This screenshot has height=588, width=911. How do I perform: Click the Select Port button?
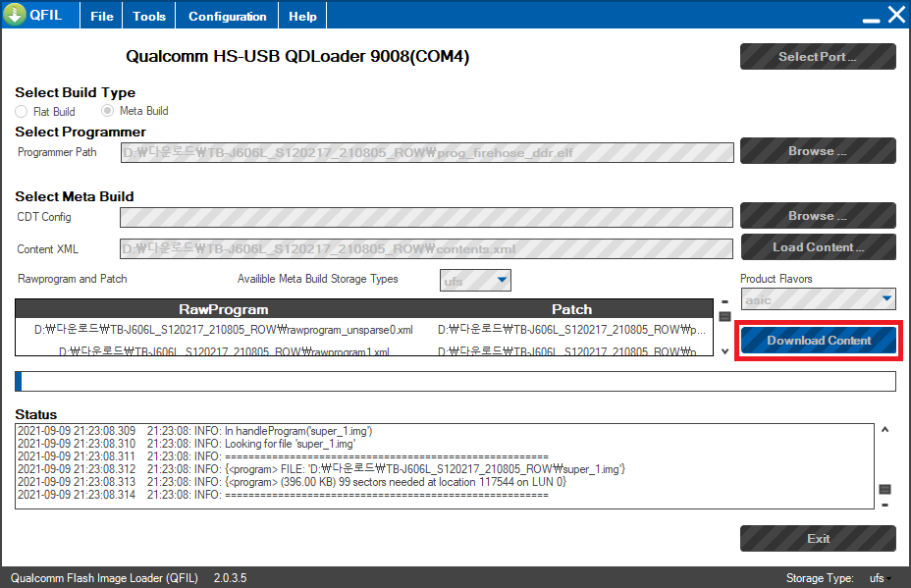point(818,56)
